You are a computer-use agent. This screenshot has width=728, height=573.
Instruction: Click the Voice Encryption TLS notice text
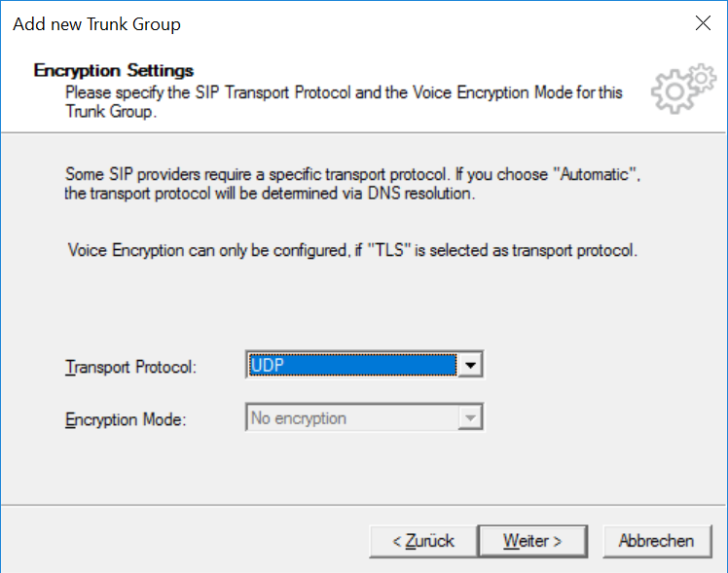(352, 251)
